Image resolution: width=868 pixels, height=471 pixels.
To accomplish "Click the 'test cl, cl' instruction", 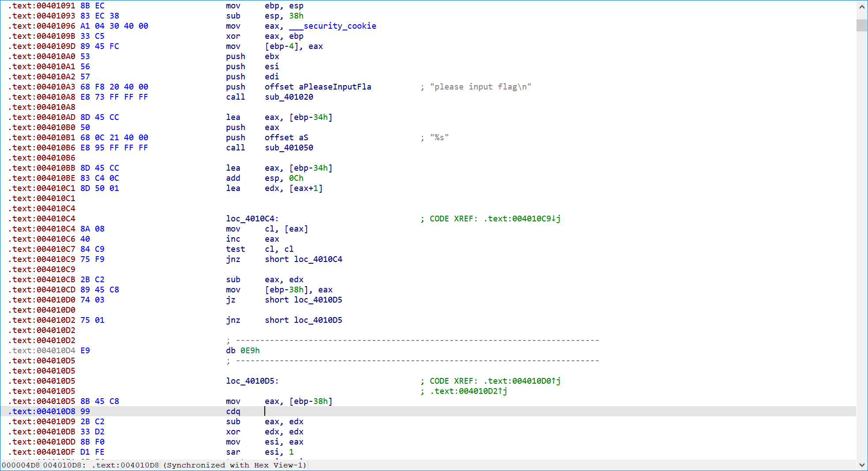I will (x=260, y=249).
